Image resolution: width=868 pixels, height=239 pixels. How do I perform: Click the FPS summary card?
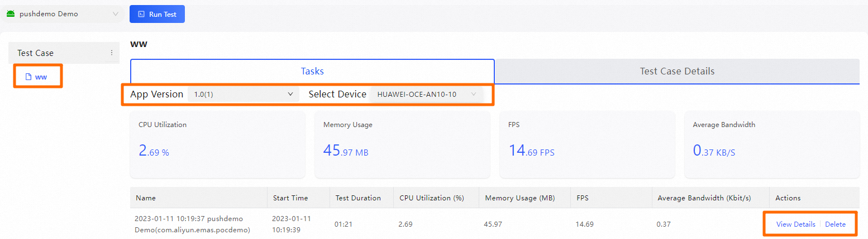588,144
